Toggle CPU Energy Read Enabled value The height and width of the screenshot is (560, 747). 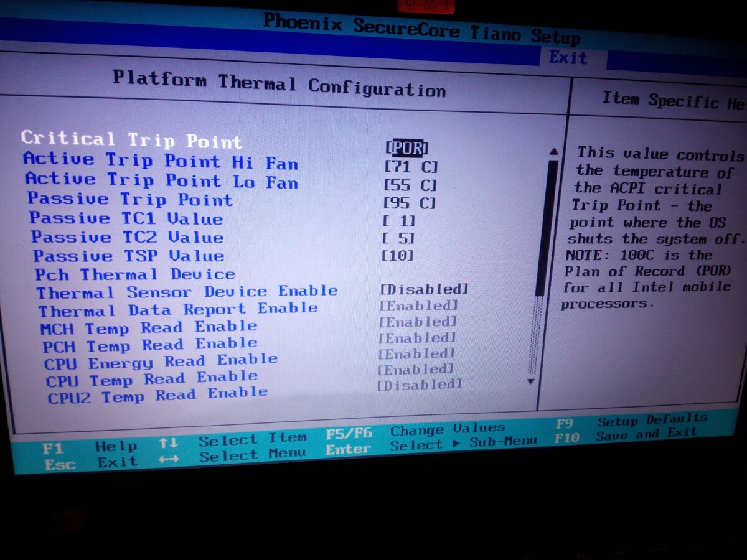pos(416,353)
